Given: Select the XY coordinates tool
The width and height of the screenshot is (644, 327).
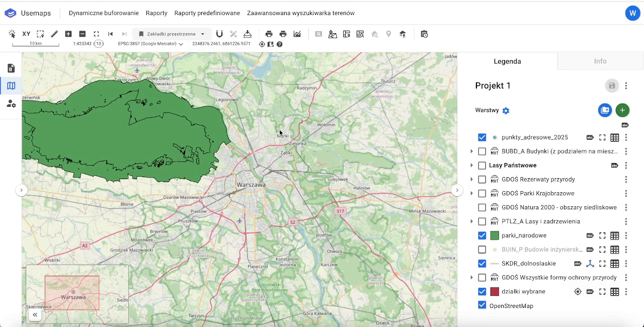Looking at the screenshot, I should coord(26,34).
